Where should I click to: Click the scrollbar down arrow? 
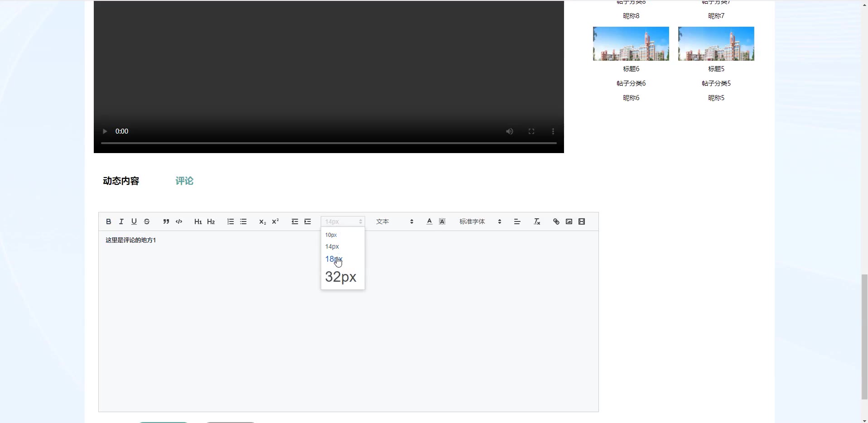tap(864, 420)
